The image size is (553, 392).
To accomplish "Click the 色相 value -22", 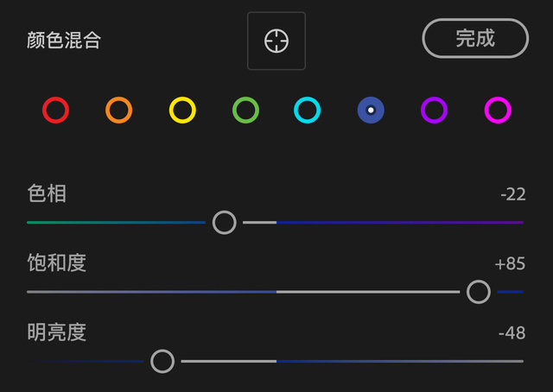I will tap(512, 194).
